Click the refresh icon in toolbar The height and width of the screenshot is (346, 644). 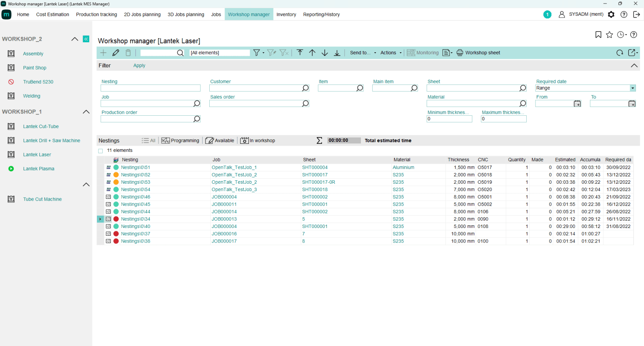(x=619, y=53)
